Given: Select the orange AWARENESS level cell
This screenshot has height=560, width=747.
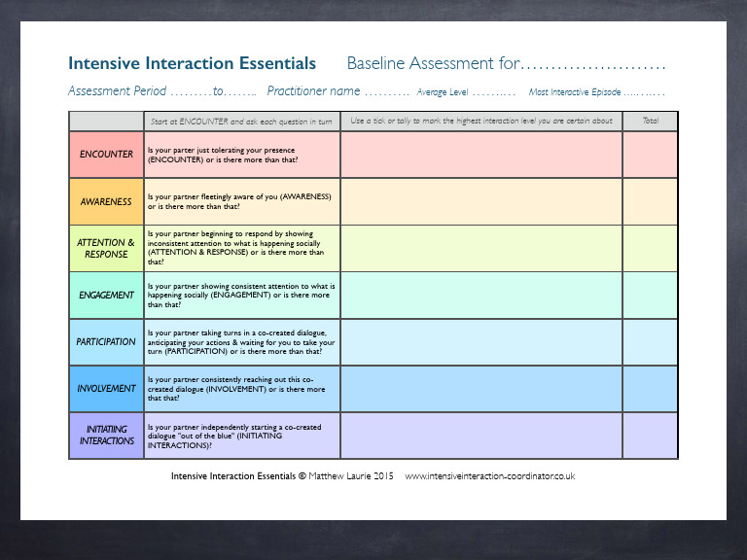Looking at the screenshot, I should click(106, 202).
